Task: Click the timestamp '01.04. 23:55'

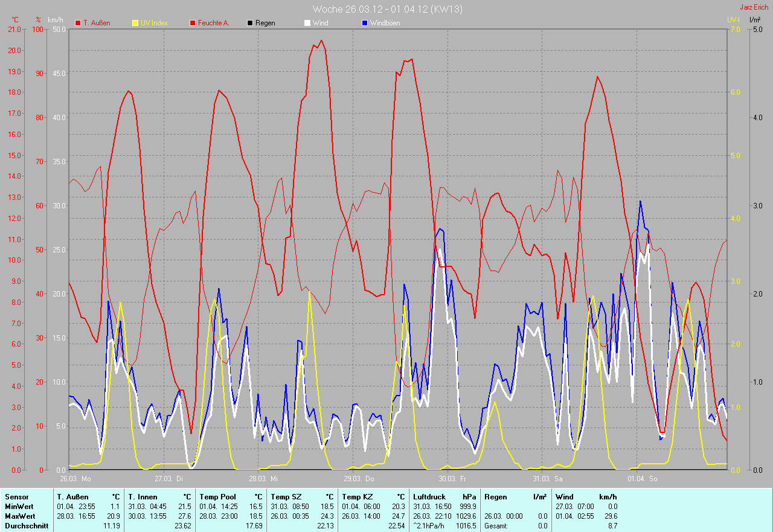Action: tap(76, 506)
